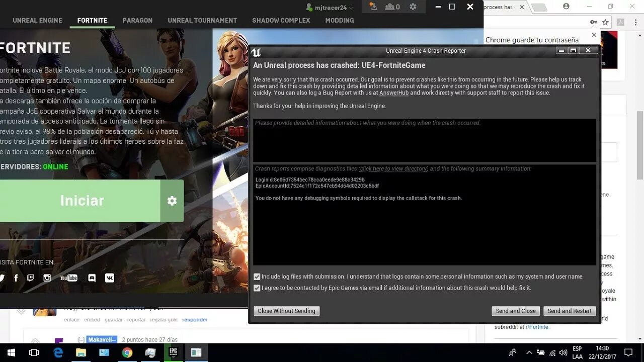Open Fortnite's Instagram icon
The height and width of the screenshot is (362, 644).
click(47, 278)
